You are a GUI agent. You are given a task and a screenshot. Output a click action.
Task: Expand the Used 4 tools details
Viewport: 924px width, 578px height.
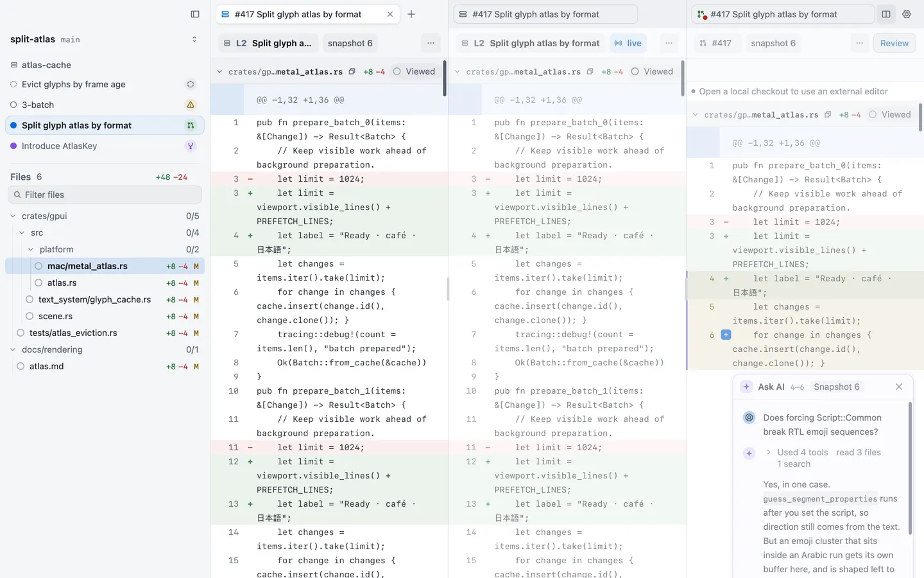tap(769, 452)
